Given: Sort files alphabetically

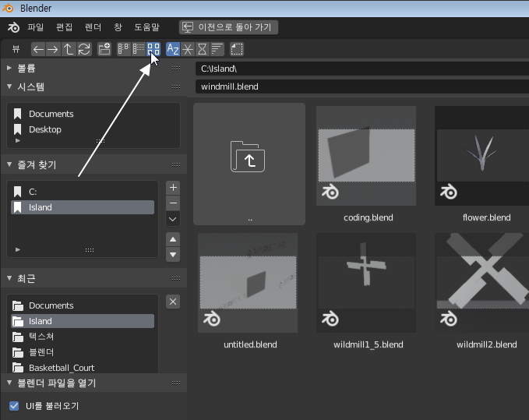Looking at the screenshot, I should 173,50.
